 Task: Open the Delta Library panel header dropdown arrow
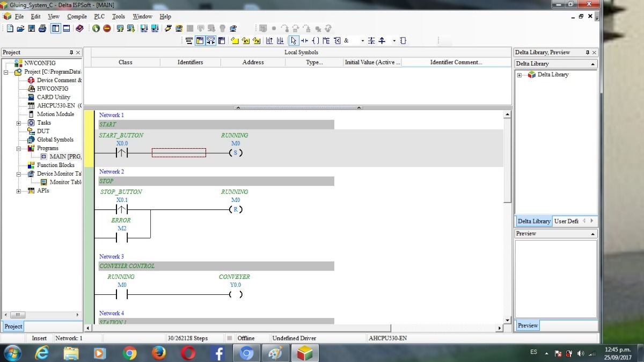(592, 64)
